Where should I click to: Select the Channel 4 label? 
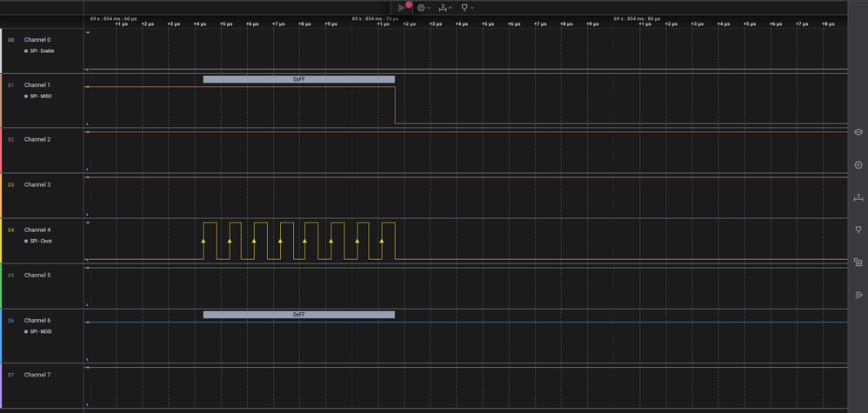[x=37, y=230]
